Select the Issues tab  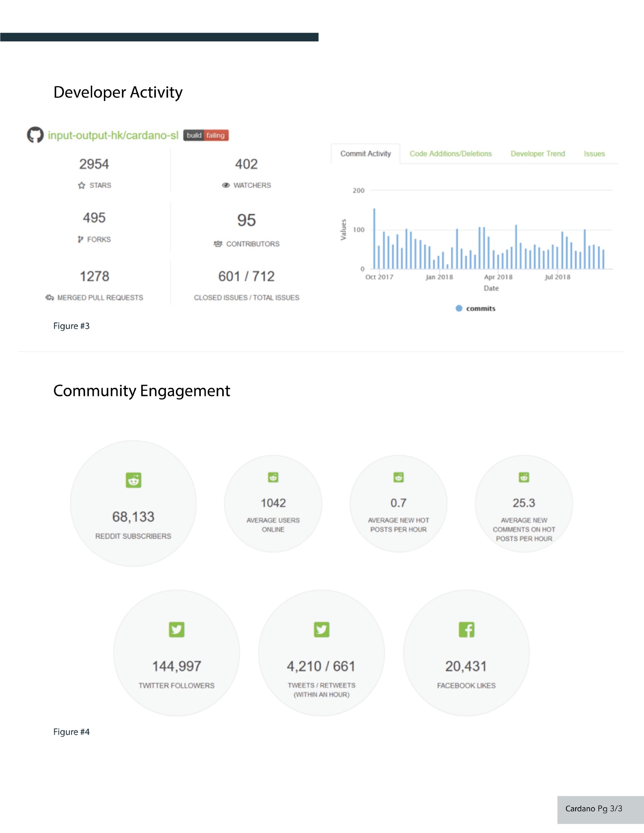pos(594,154)
